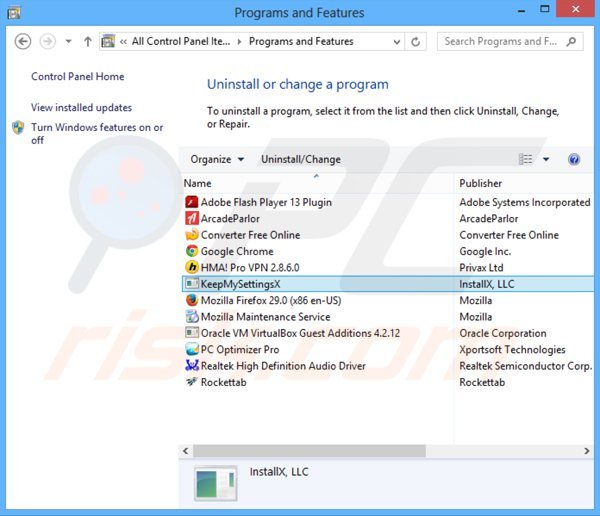
Task: Click the Realtek Semiconductor Corp. publisher cell
Action: click(x=526, y=366)
